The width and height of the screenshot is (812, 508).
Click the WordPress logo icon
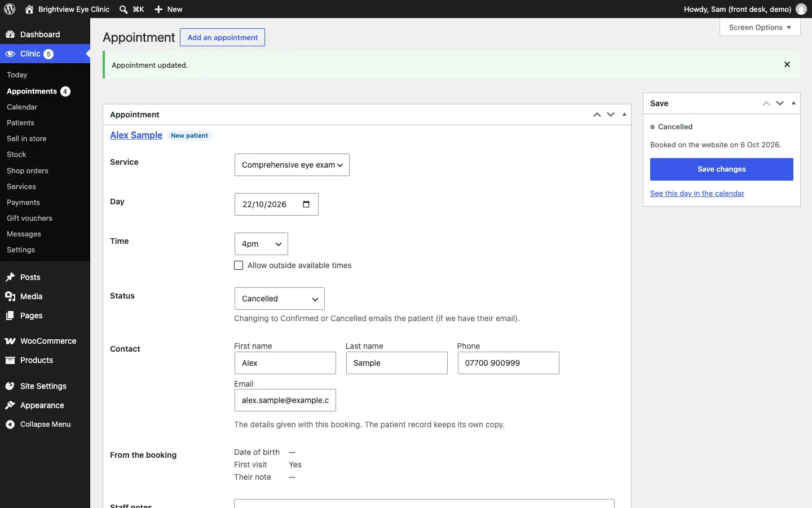pos(10,9)
